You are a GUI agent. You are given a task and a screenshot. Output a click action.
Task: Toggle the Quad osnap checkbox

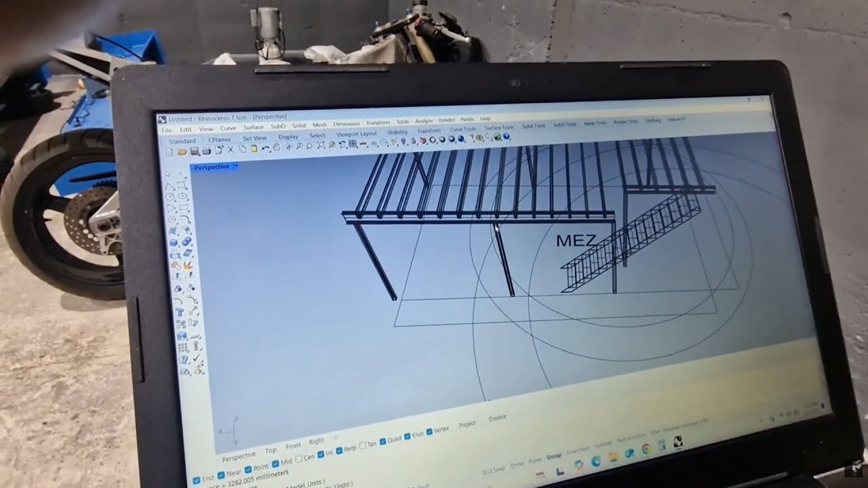[x=382, y=441]
